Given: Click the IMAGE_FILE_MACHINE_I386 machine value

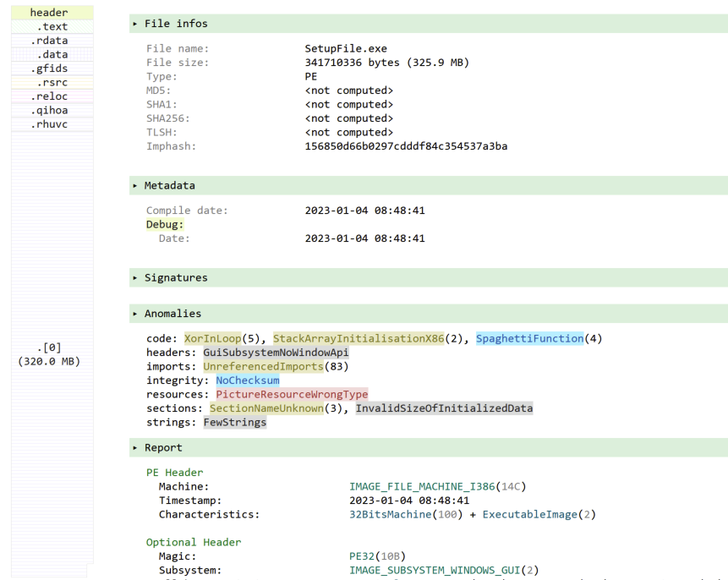Looking at the screenshot, I should click(x=422, y=487).
